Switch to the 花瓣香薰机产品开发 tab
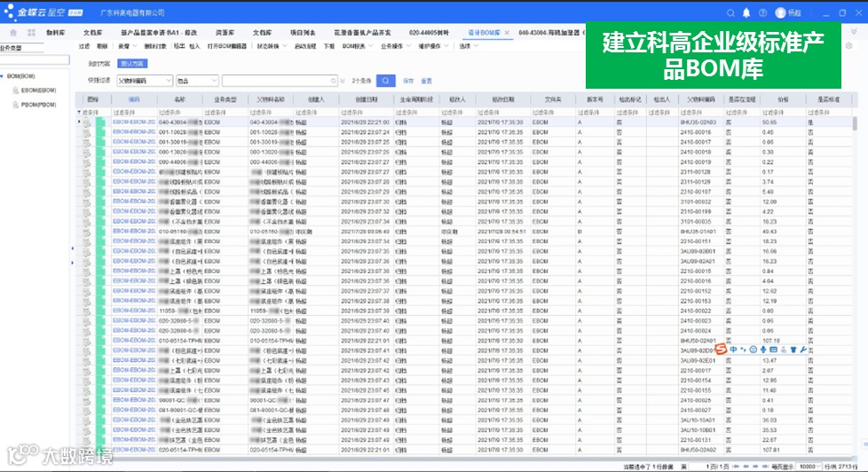This screenshot has width=868, height=472. [362, 33]
